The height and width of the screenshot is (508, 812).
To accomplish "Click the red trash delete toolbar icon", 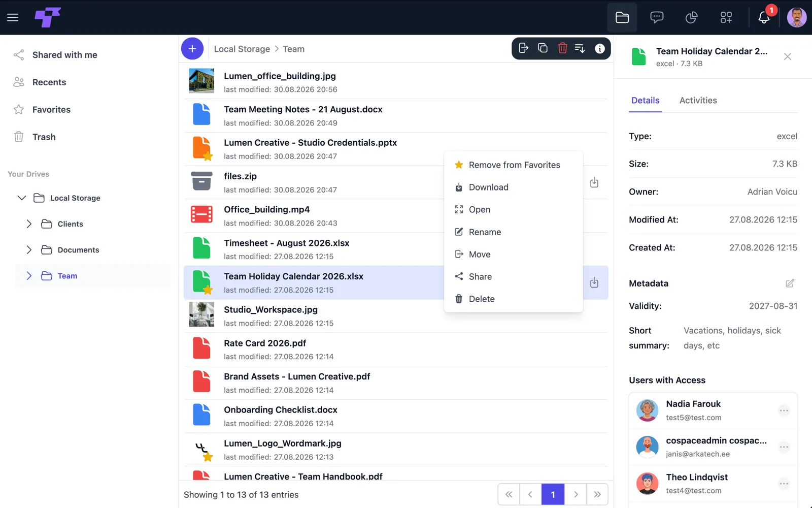I will click(562, 48).
